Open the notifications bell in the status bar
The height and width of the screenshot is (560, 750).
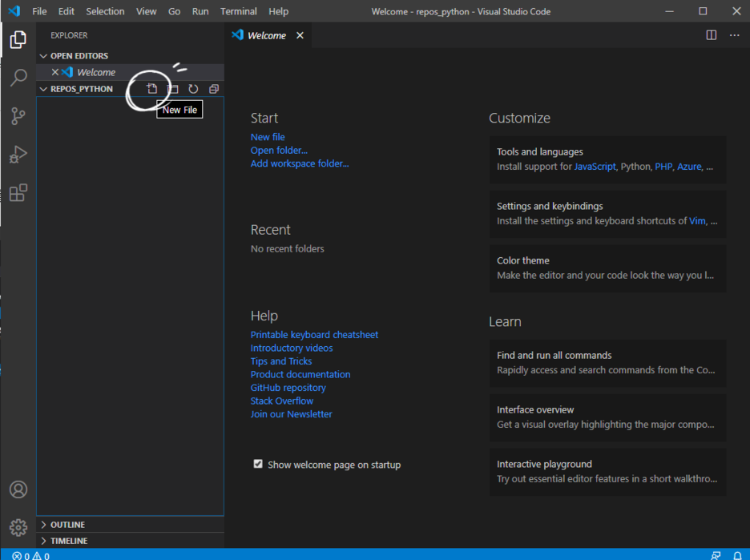coord(737,556)
